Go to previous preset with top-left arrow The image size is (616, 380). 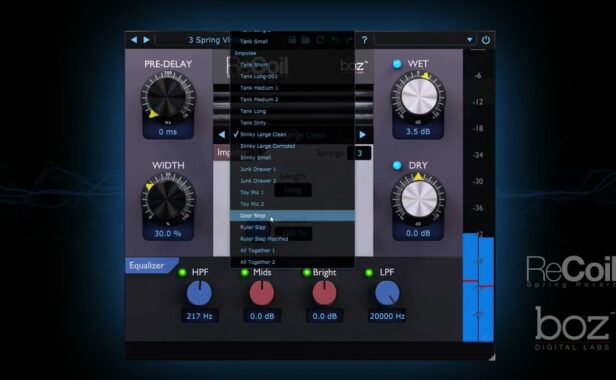click(x=134, y=40)
